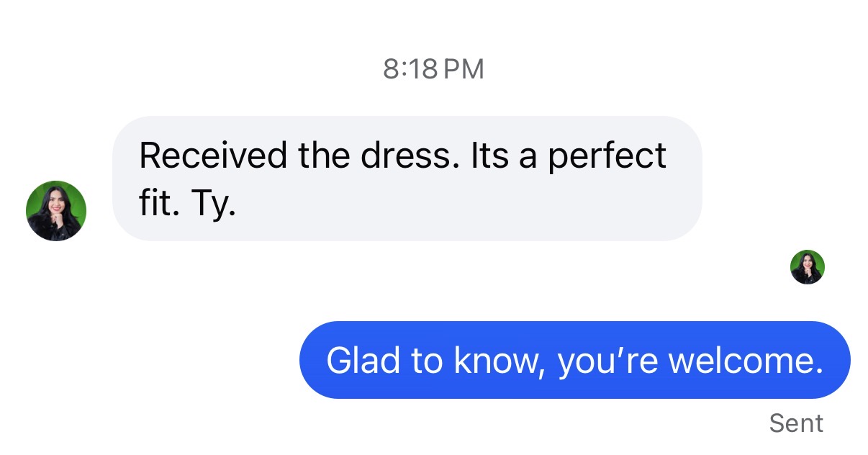Screen dimensions: 868x455
Task: Click the small read-receipt avatar
Action: point(807,267)
